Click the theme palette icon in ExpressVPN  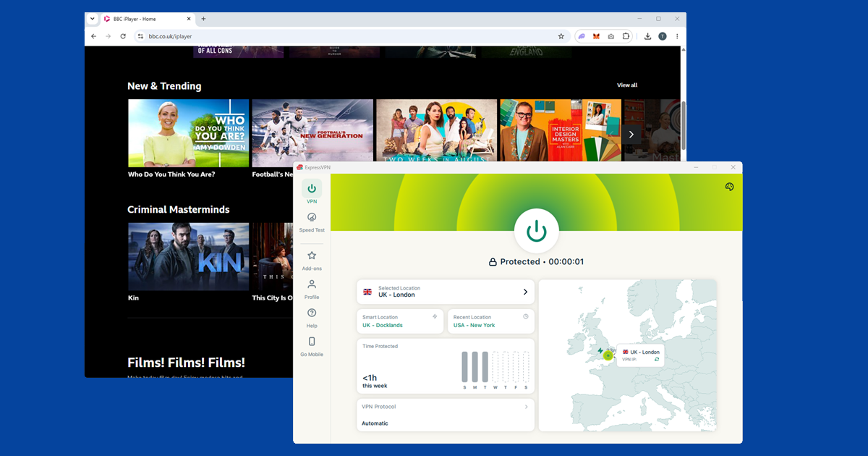tap(729, 187)
